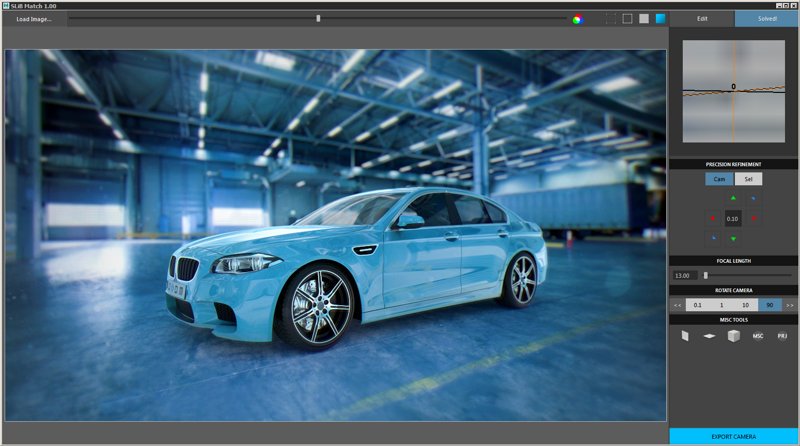Click the Load Image... button
This screenshot has height=446, width=800.
(34, 19)
